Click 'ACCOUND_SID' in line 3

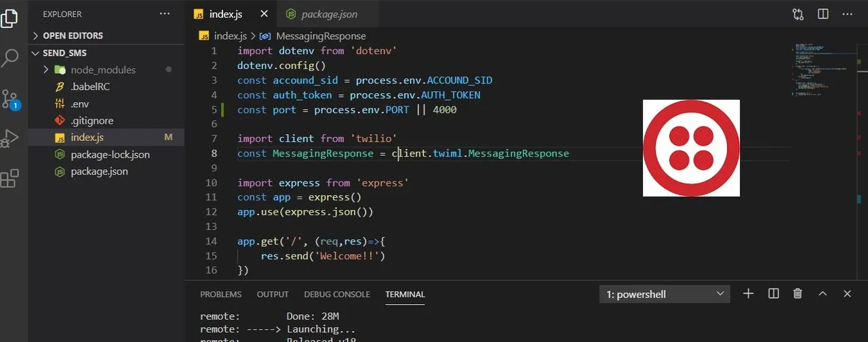(460, 80)
